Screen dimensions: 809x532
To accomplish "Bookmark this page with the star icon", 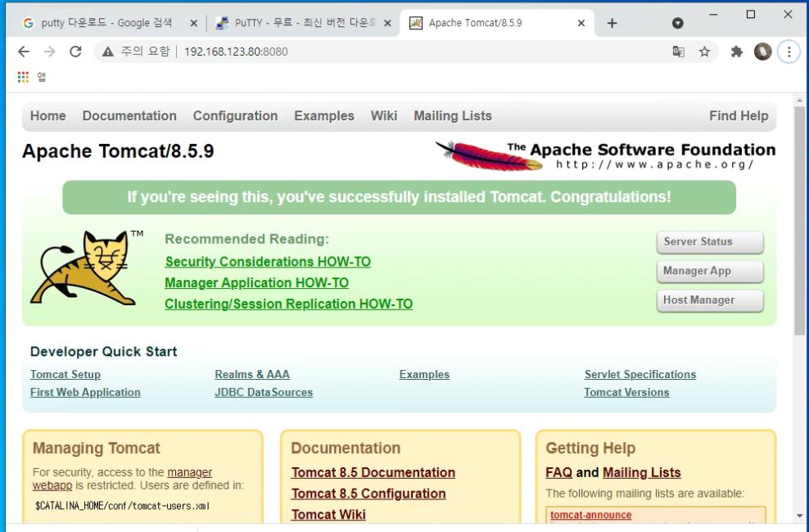I will (704, 52).
